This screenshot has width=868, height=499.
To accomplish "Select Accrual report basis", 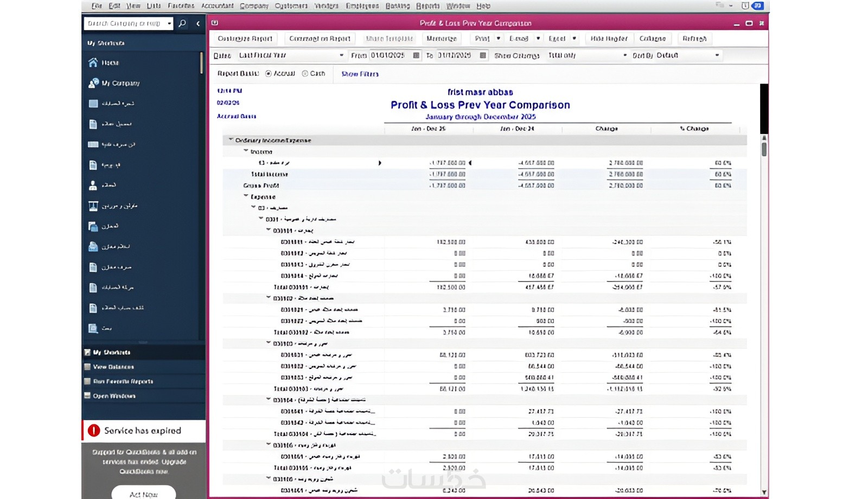I will tap(269, 74).
